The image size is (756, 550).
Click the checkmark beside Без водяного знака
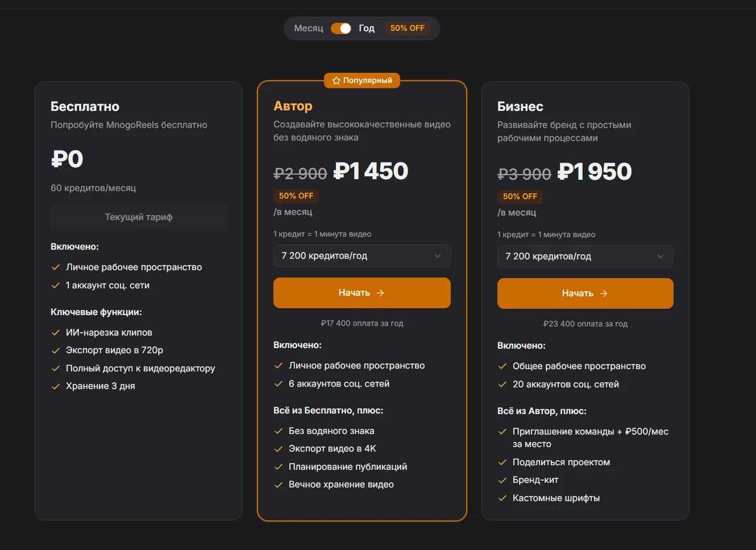tap(279, 431)
